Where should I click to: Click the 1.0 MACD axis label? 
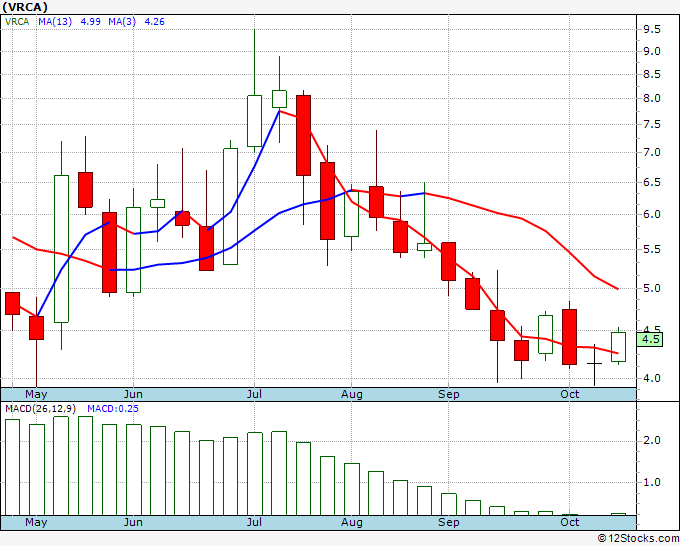pos(651,482)
